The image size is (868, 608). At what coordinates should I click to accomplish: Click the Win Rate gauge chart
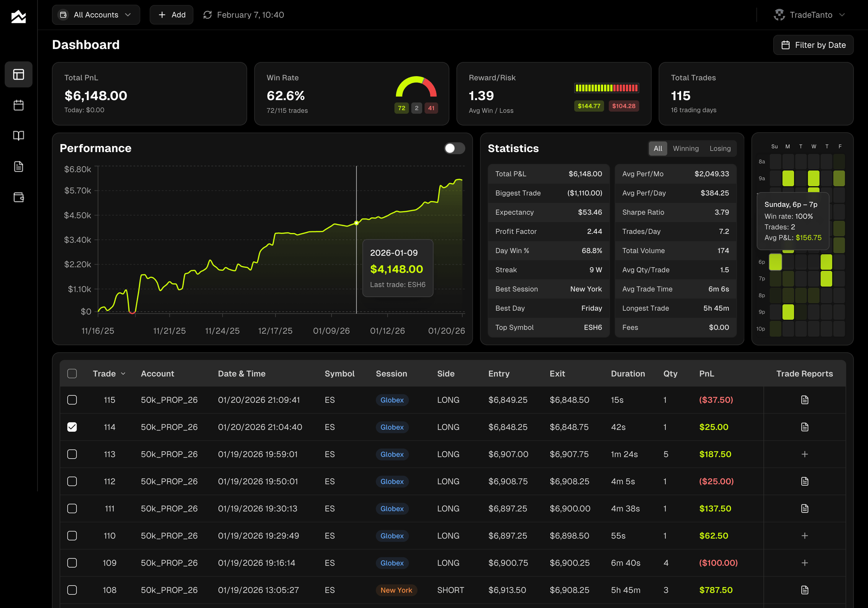(x=416, y=87)
